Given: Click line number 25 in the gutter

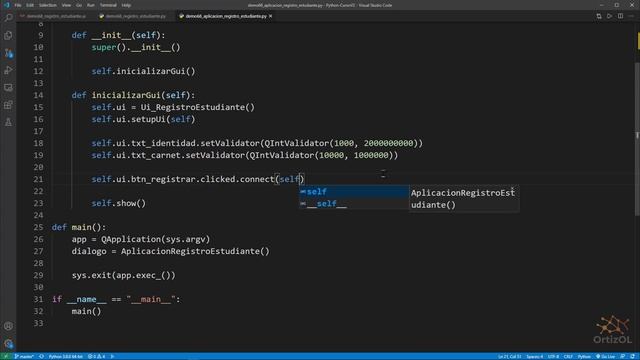Looking at the screenshot, I should coord(38,227).
